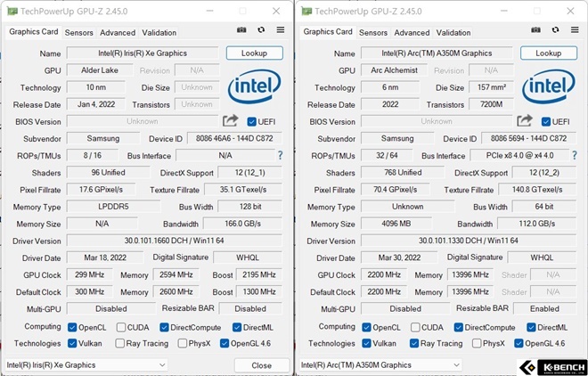Toggle PhysX checkbox in Arc A350M window

pyautogui.click(x=477, y=343)
